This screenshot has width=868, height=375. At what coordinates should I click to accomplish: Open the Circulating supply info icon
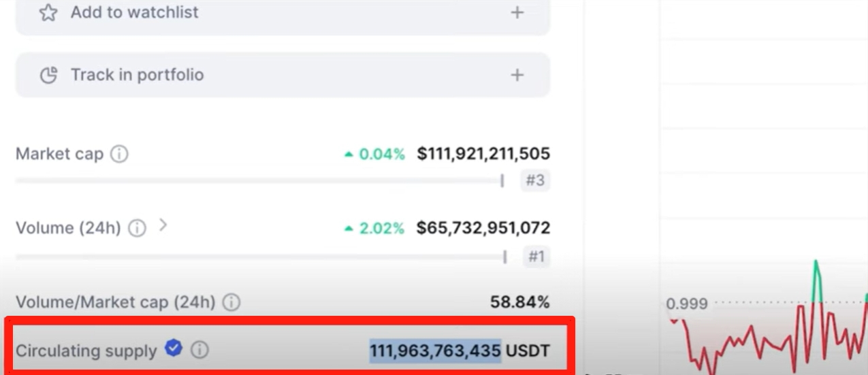pos(199,350)
